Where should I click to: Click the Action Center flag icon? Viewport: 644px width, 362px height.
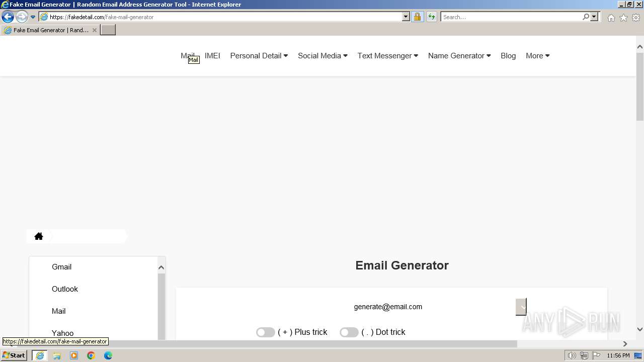pos(596,355)
